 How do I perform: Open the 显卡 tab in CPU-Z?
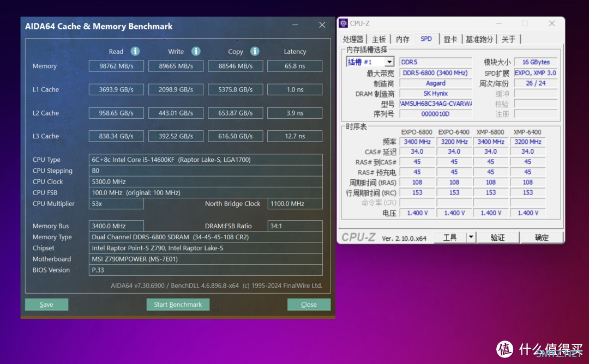tap(450, 39)
